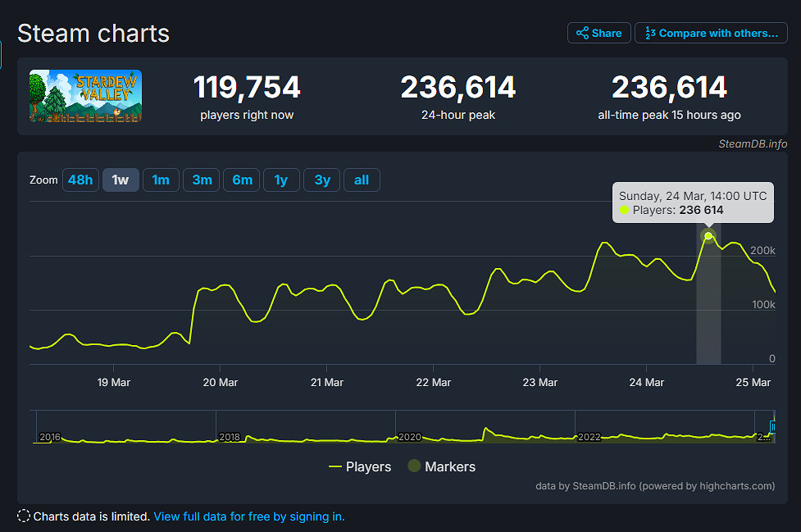Show all-time chart data
801x532 pixels.
pyautogui.click(x=362, y=180)
